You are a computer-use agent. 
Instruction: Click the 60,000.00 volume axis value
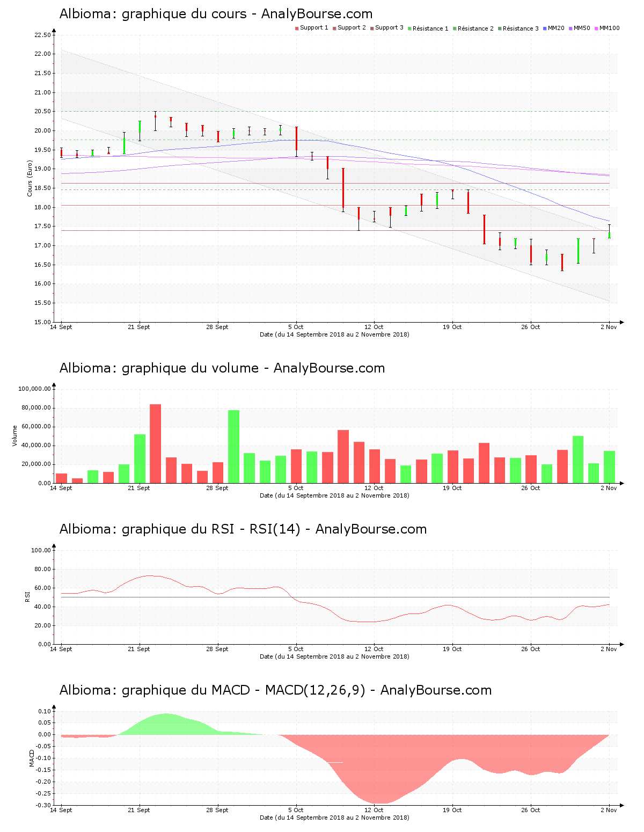36,427
